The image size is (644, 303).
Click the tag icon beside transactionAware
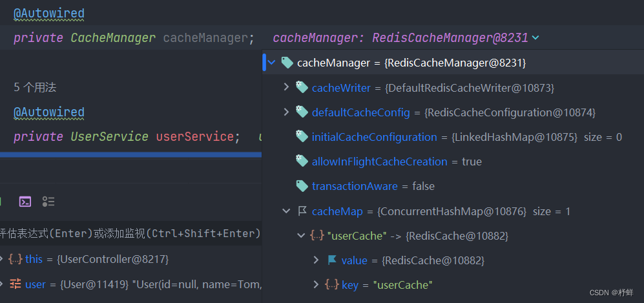[x=301, y=186]
